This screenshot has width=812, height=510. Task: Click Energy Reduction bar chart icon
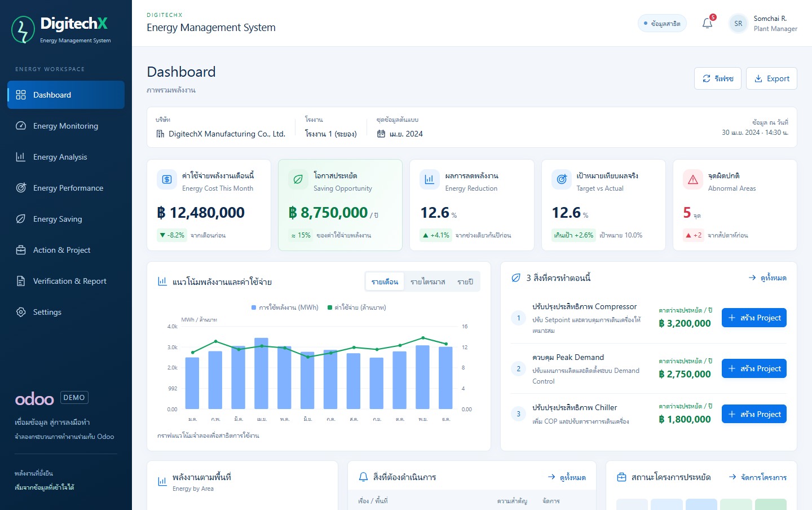[x=430, y=179]
